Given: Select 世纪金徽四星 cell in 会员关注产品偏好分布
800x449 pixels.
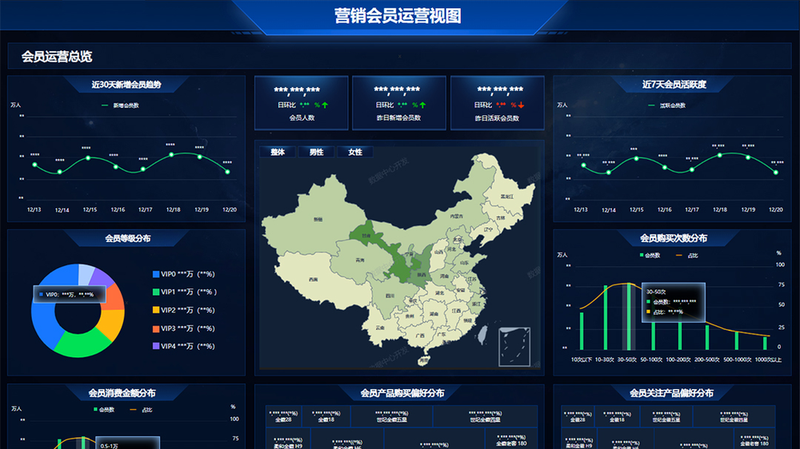Looking at the screenshot, I should coord(734,416).
